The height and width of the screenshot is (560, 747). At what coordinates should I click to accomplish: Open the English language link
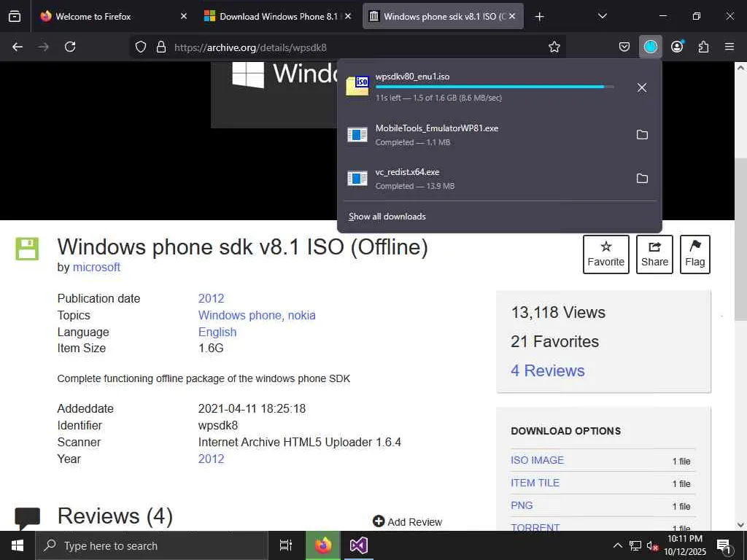(217, 332)
